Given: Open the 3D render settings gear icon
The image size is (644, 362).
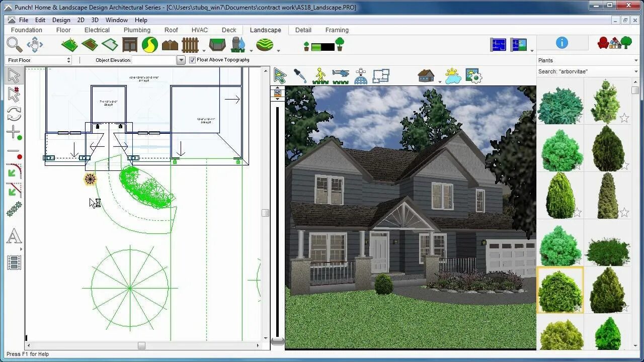Looking at the screenshot, I should (473, 76).
